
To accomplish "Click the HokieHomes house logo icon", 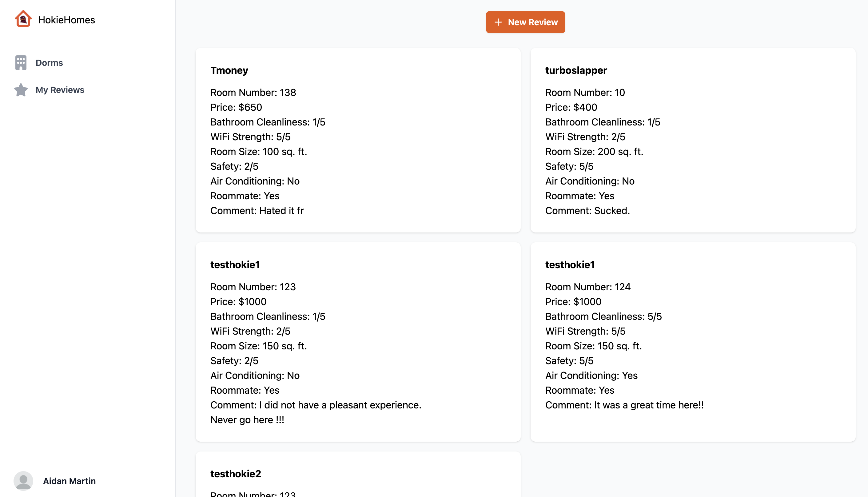I will click(23, 19).
